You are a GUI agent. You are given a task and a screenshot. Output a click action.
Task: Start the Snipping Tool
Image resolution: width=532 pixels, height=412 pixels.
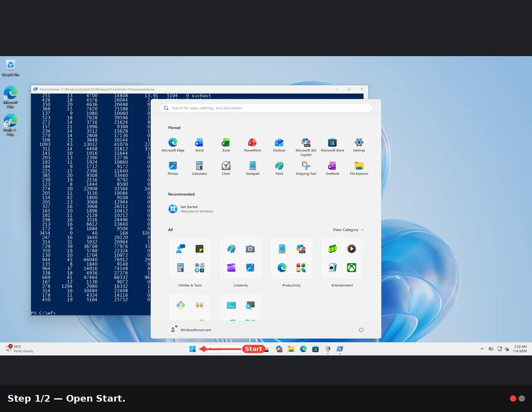tap(306, 168)
